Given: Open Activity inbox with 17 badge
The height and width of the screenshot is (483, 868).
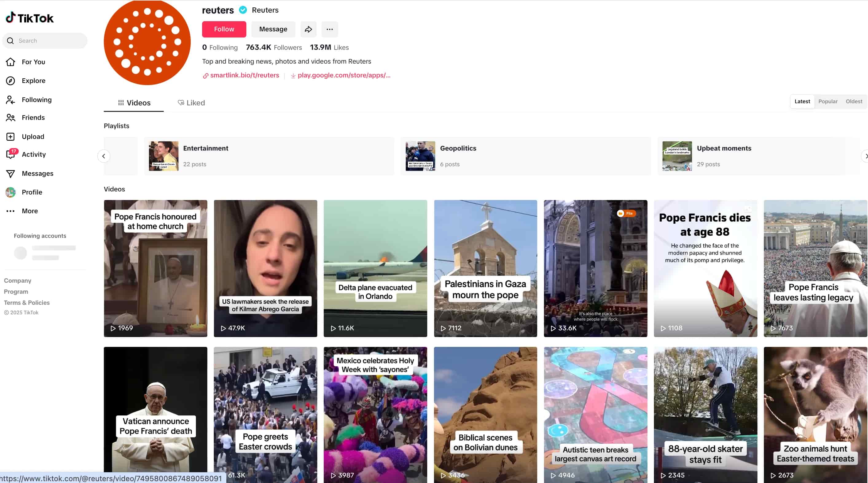Looking at the screenshot, I should coord(10,154).
